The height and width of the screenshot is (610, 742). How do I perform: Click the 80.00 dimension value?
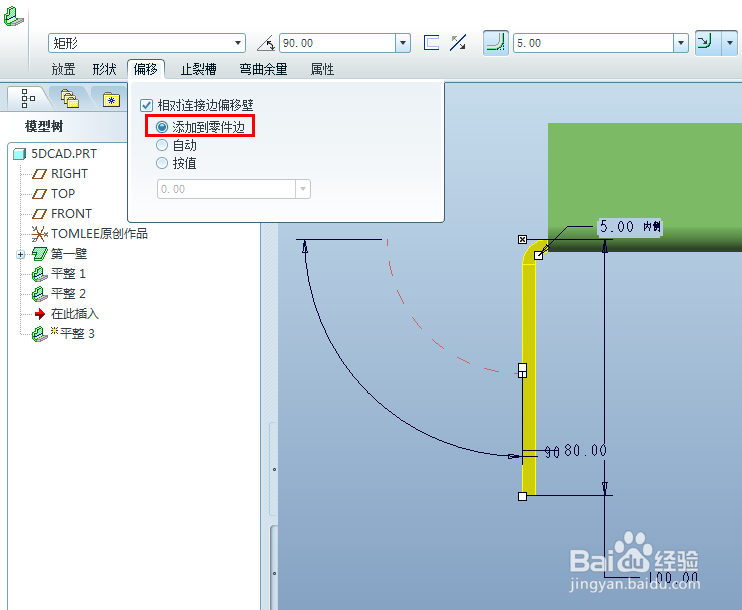[x=585, y=450]
